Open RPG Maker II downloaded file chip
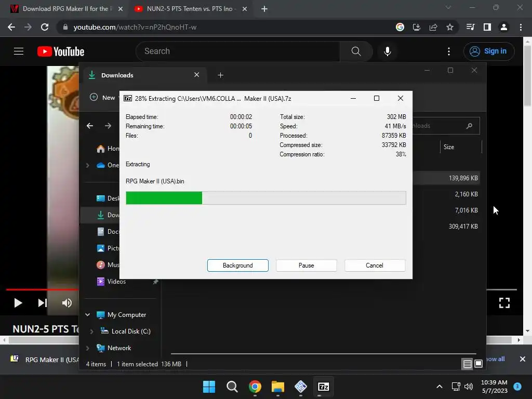 click(x=44, y=360)
